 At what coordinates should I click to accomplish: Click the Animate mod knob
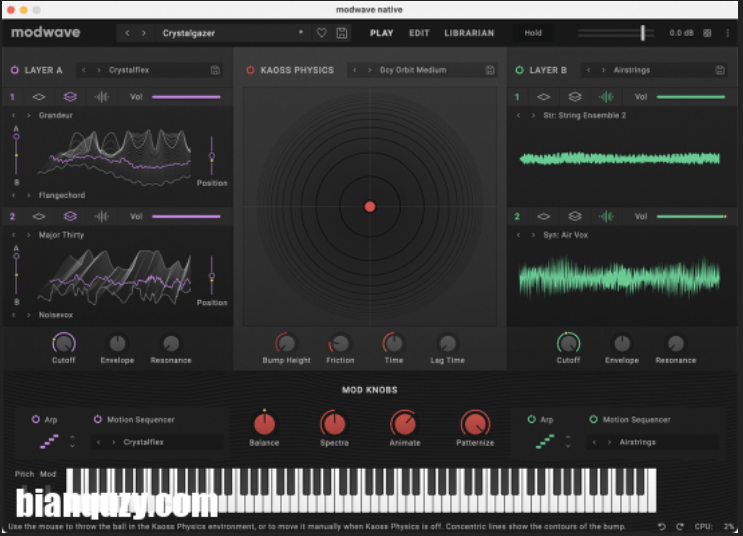point(404,423)
